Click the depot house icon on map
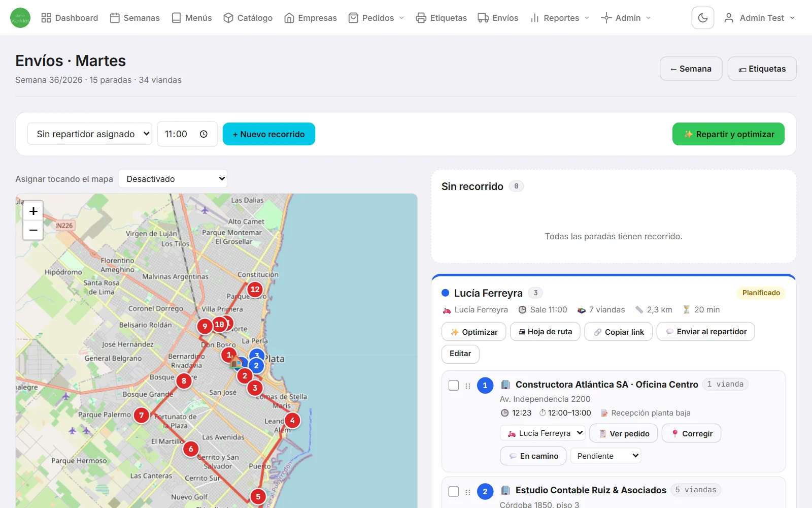Image resolution: width=812 pixels, height=508 pixels. click(236, 362)
